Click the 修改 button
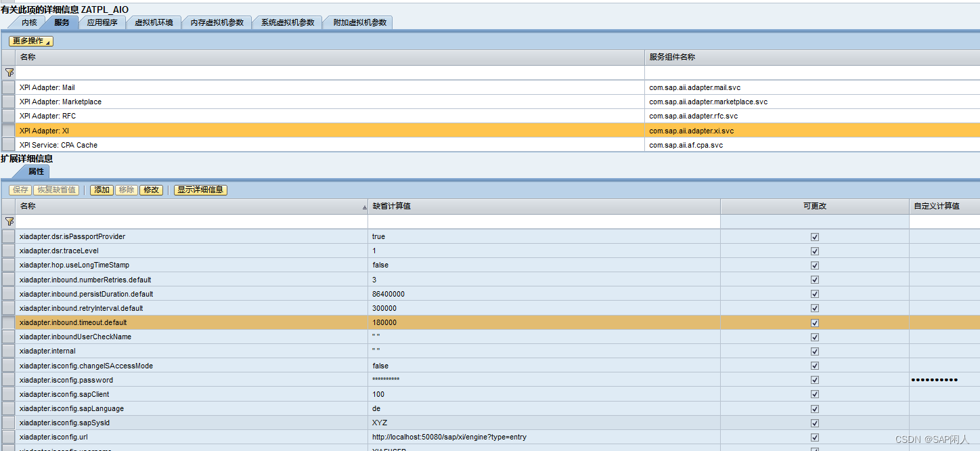Screen dimensions: 980x451 [x=151, y=190]
